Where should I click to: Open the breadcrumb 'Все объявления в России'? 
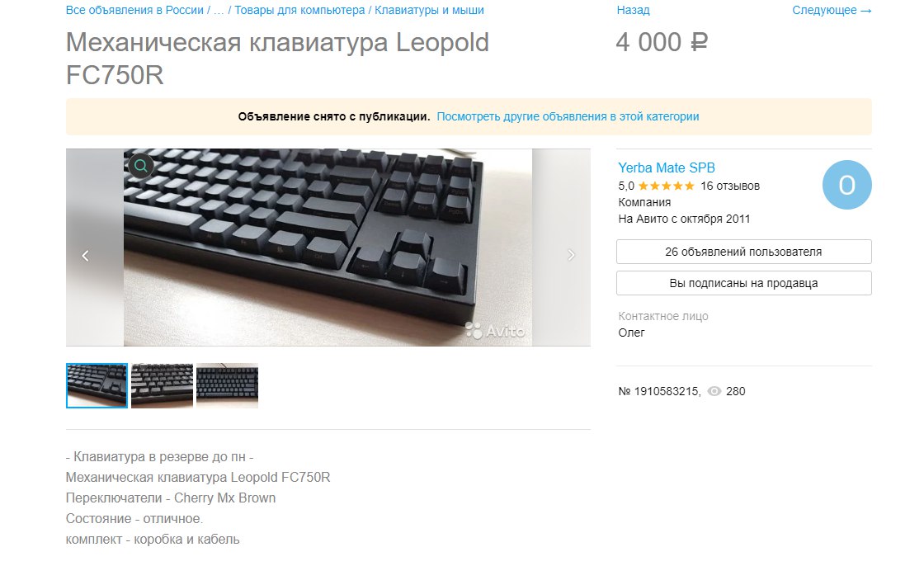tap(135, 10)
